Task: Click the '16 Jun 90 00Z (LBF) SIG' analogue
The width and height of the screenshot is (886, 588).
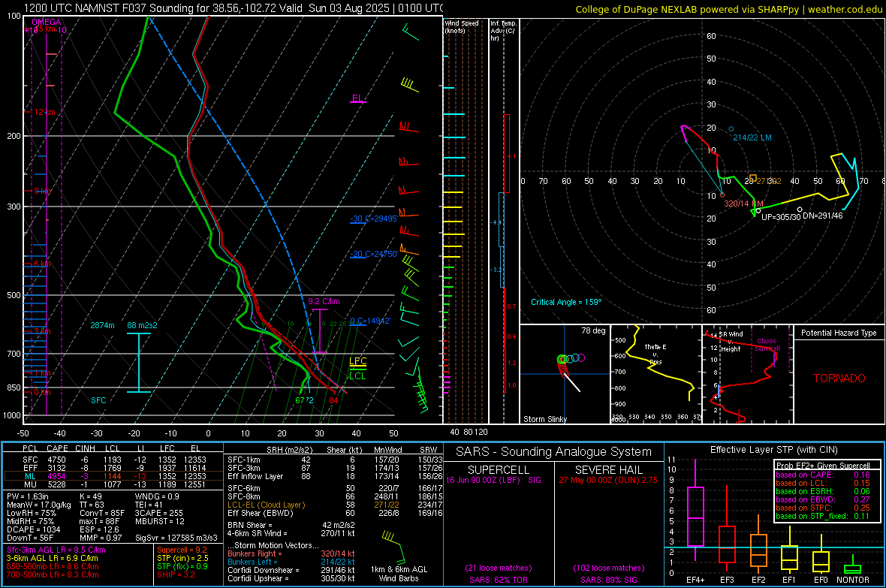Action: (x=493, y=480)
